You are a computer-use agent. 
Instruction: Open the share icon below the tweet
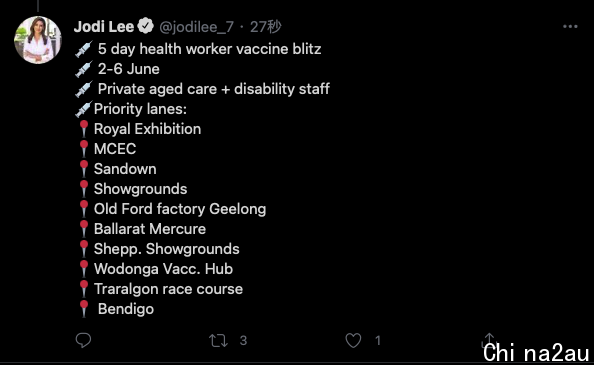pyautogui.click(x=489, y=339)
